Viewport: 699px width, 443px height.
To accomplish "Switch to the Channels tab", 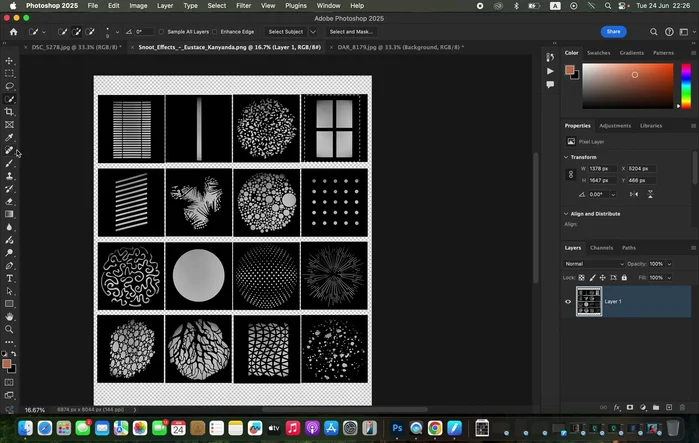I will pyautogui.click(x=601, y=247).
